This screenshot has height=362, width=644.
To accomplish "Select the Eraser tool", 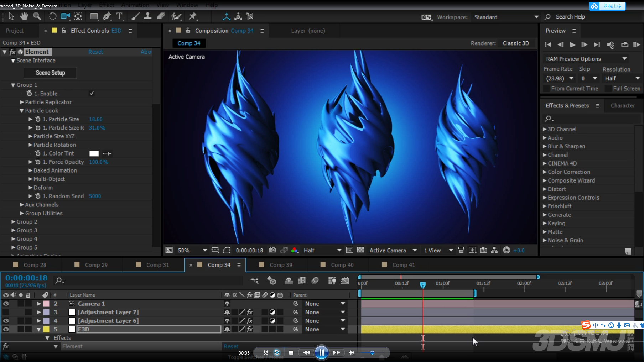I will tap(161, 16).
